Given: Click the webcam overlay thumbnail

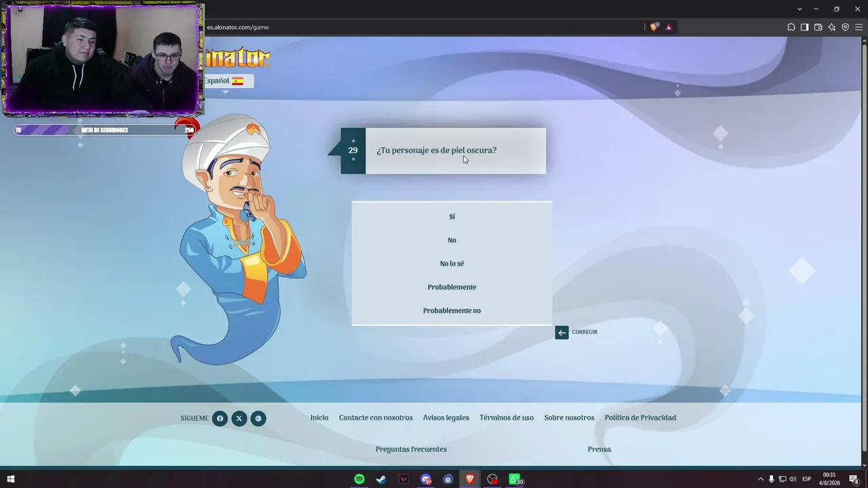Looking at the screenshot, I should pos(102,58).
